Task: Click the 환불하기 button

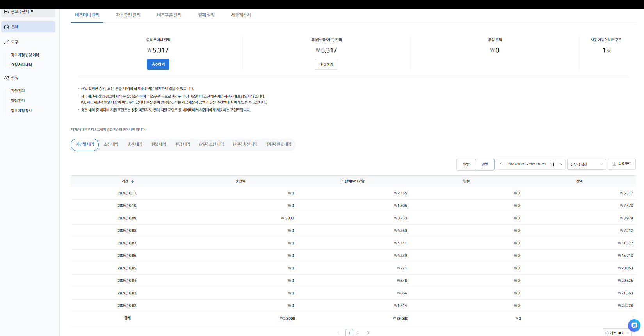Action: point(326,64)
